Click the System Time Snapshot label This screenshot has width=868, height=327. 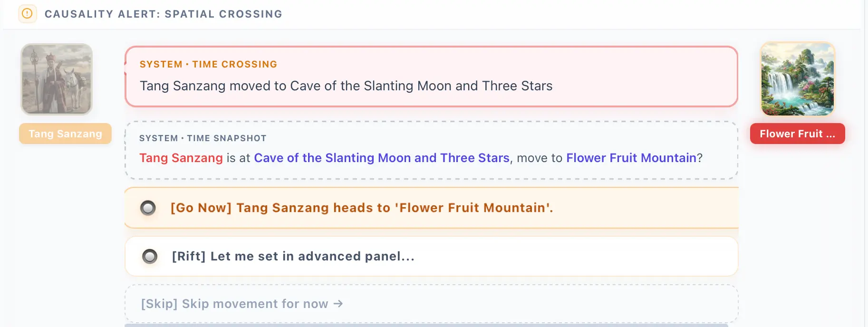pyautogui.click(x=203, y=138)
